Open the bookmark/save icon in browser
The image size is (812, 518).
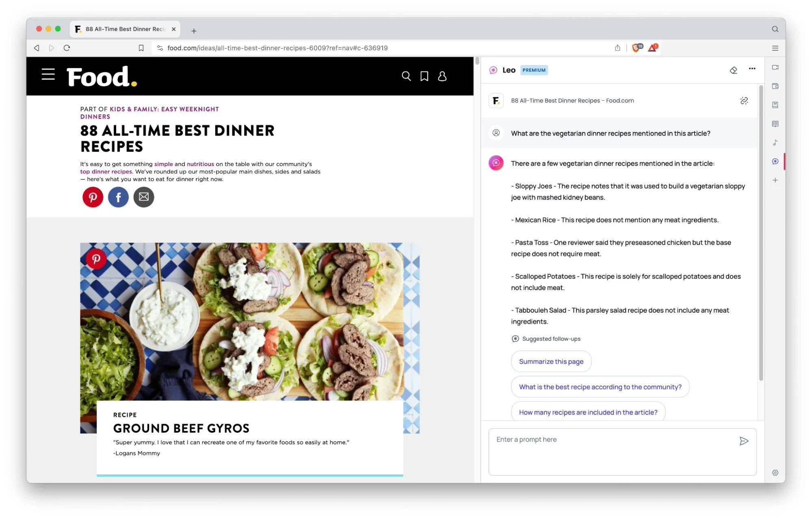[140, 48]
